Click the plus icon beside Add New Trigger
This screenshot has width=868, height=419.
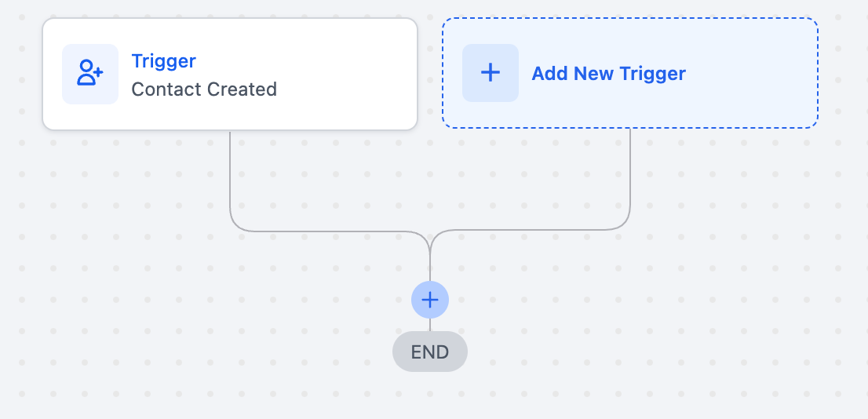[x=491, y=73]
